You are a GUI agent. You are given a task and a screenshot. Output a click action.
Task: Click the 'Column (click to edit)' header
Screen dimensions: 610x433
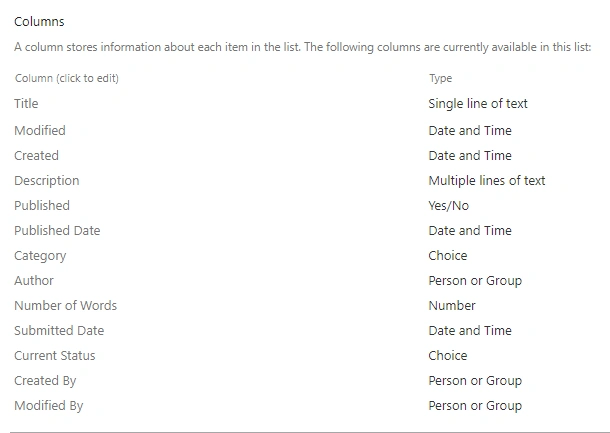pos(67,78)
